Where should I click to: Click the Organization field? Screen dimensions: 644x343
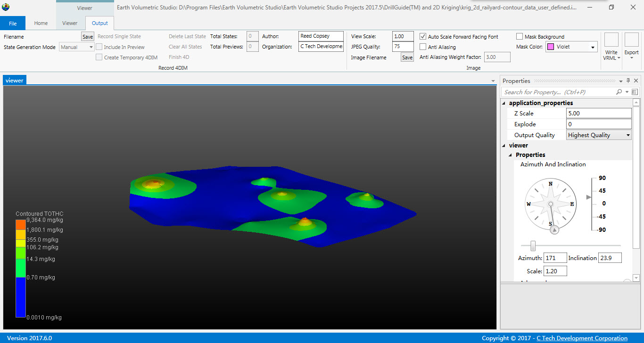pyautogui.click(x=321, y=47)
